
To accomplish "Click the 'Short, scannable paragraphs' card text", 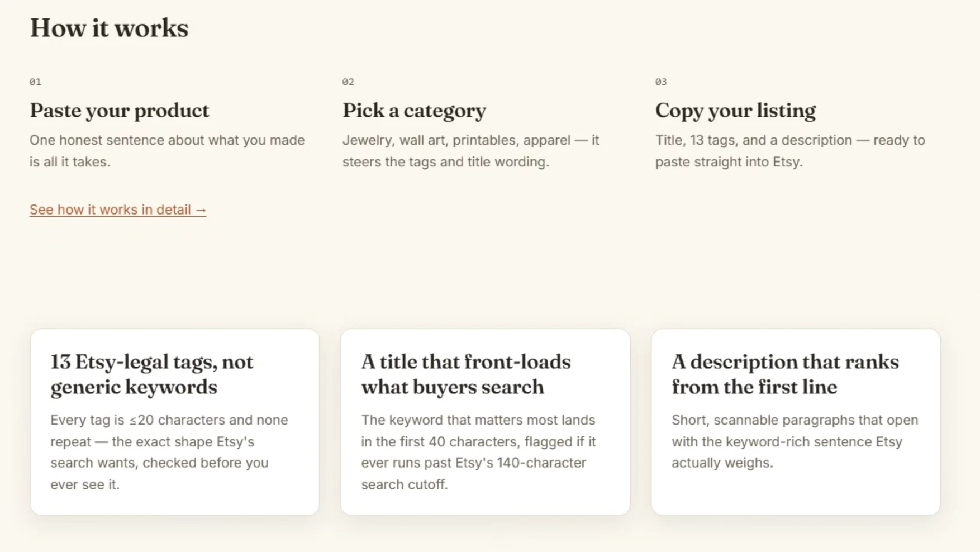I will (x=795, y=441).
